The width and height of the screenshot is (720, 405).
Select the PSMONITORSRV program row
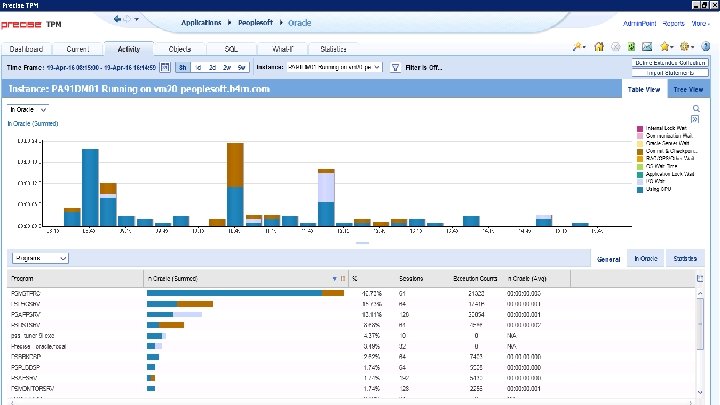(351, 388)
